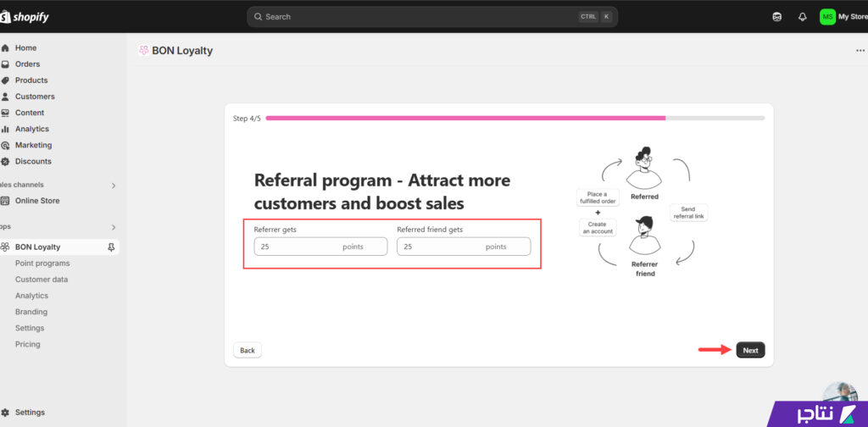Click the 'Referred friend gets' label
The width and height of the screenshot is (868, 427).
point(430,230)
